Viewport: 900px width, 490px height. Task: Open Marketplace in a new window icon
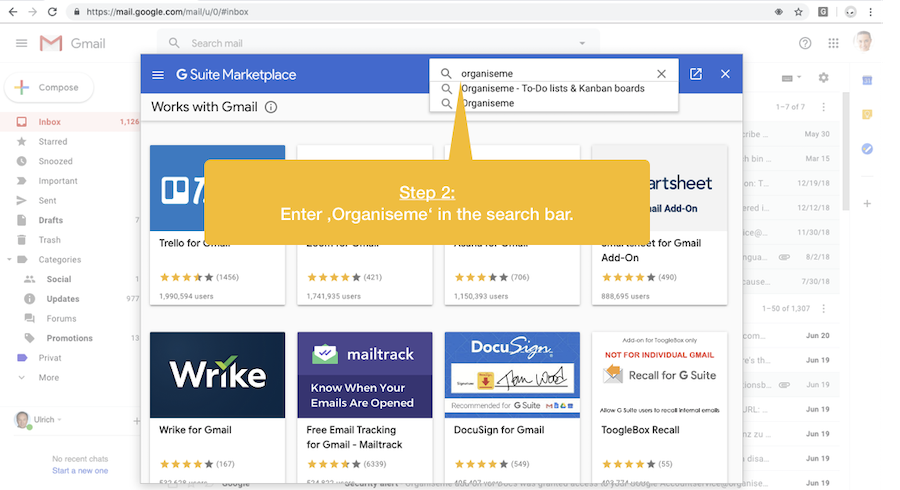[696, 73]
